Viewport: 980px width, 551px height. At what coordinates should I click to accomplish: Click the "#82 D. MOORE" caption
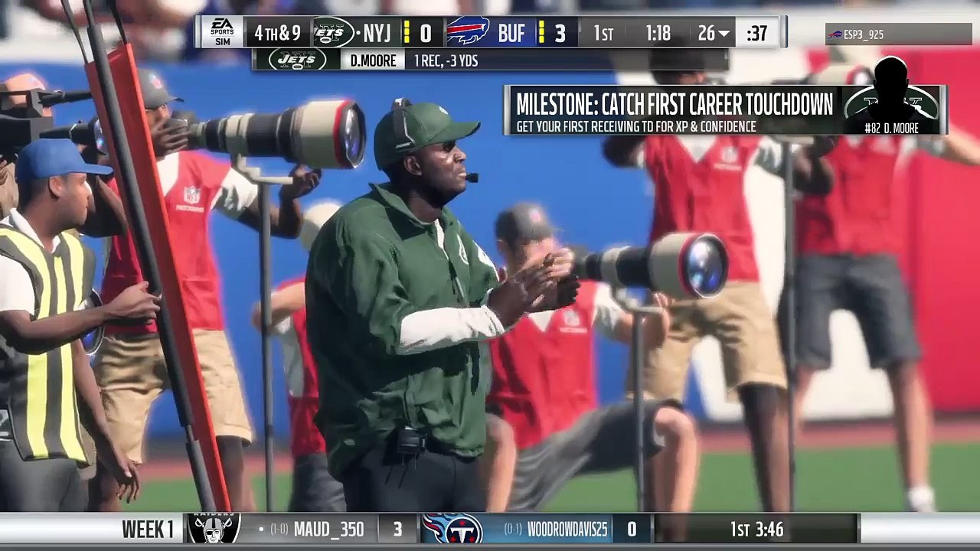click(x=891, y=129)
